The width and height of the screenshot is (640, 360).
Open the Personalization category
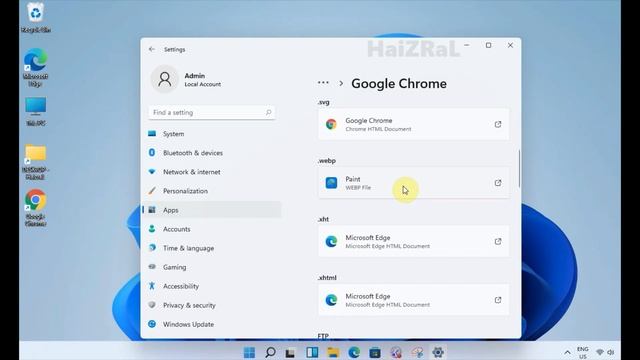pos(211,191)
